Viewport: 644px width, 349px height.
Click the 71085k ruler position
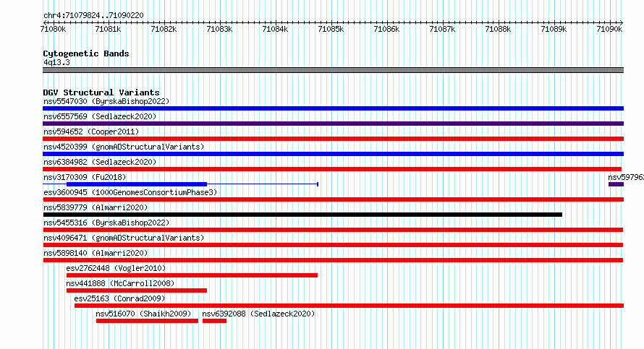[331, 29]
